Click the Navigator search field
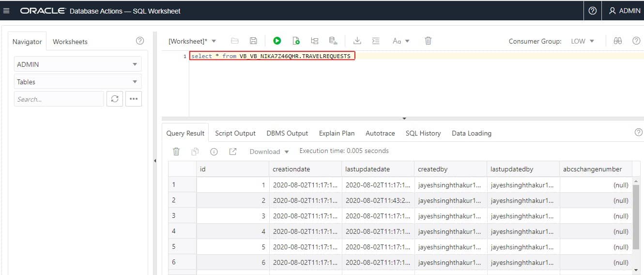This screenshot has width=644, height=275. click(x=59, y=99)
